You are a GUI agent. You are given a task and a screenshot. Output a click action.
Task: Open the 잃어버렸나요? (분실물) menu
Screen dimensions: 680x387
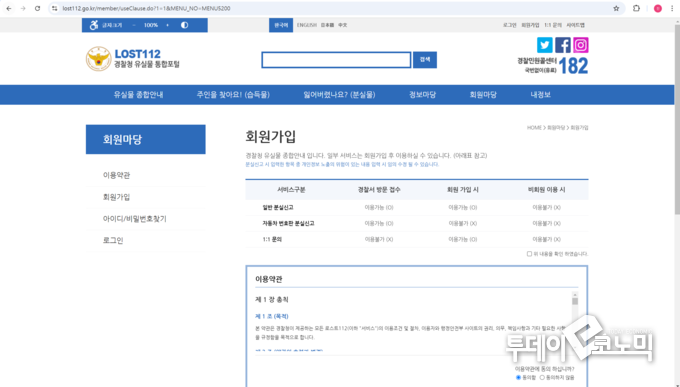click(339, 95)
